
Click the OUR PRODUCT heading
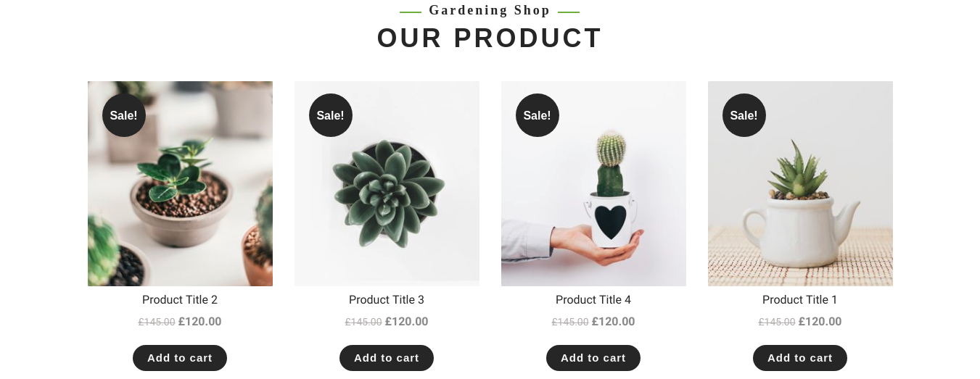(x=490, y=38)
